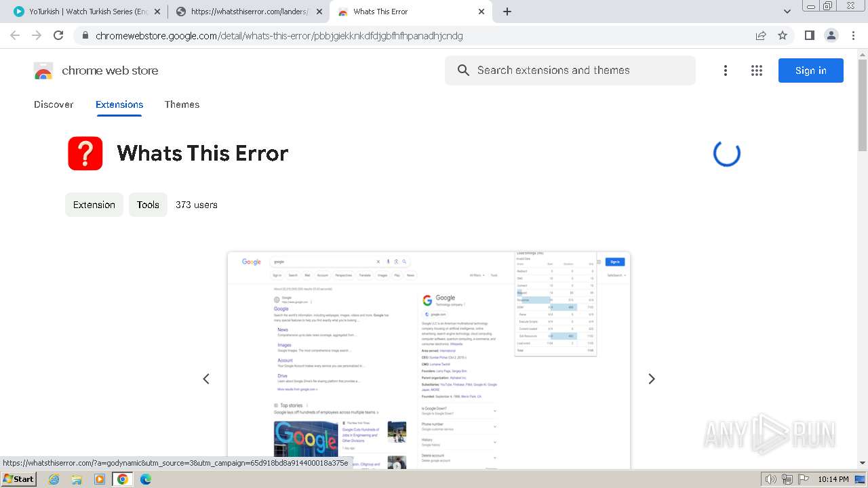This screenshot has height=488, width=868.
Task: Click the Chrome Web Store logo
Action: [x=43, y=70]
